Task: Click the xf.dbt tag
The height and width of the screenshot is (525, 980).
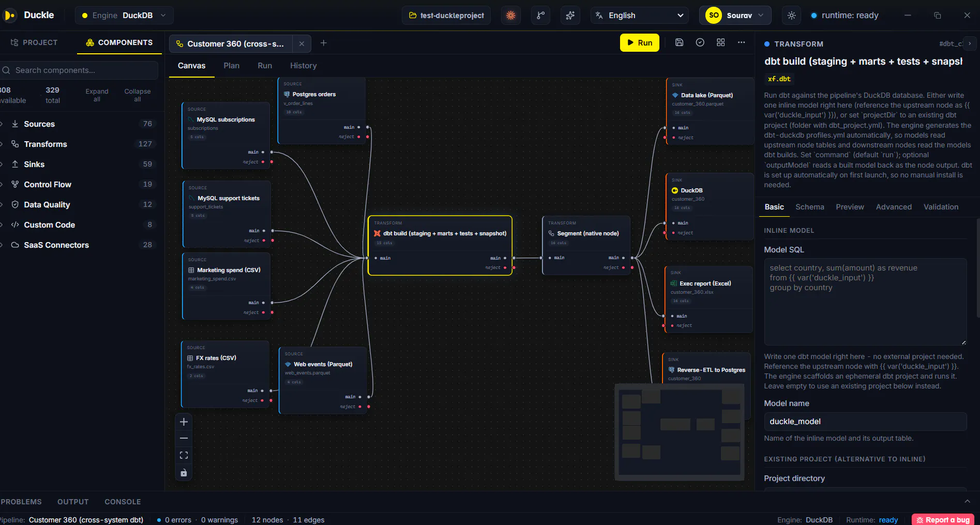Action: (x=779, y=79)
